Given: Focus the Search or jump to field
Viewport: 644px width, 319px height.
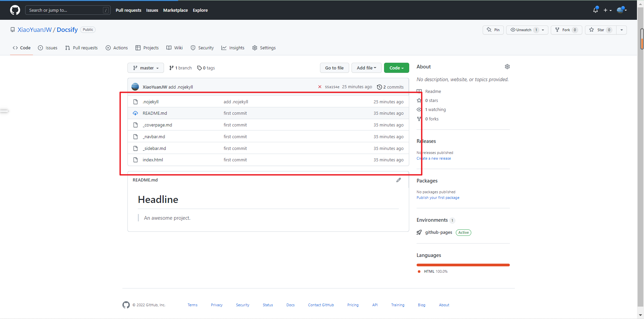Looking at the screenshot, I should 68,10.
